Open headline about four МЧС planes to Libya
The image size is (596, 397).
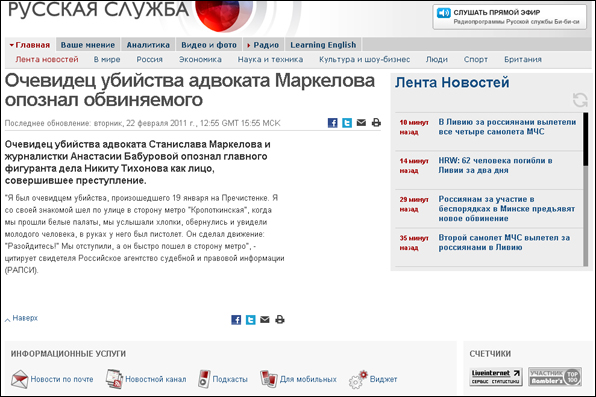(507, 127)
